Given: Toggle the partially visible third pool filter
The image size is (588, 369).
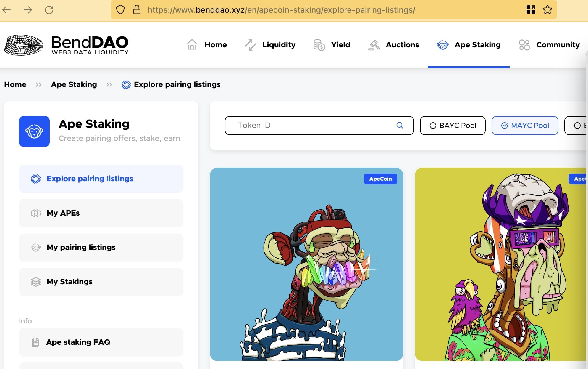Looking at the screenshot, I should point(577,126).
